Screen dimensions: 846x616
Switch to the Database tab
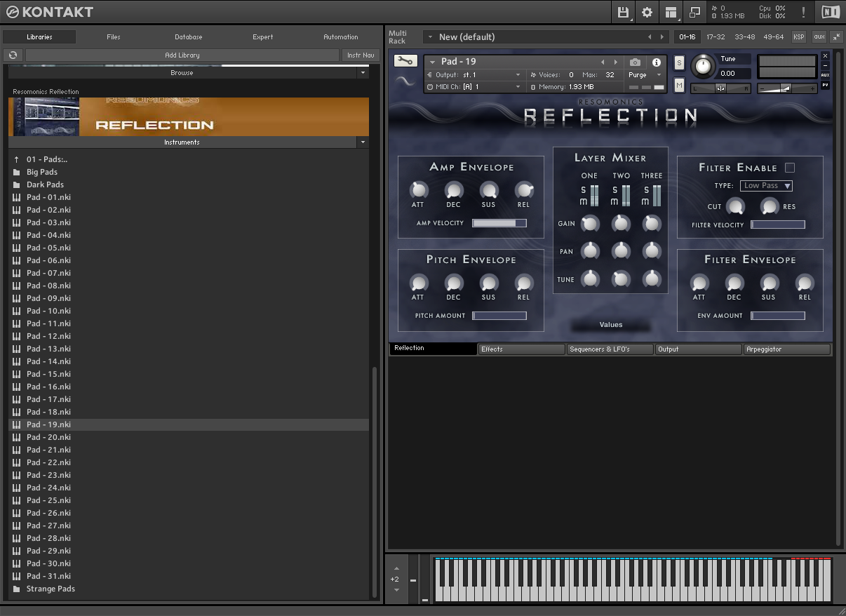click(x=189, y=36)
